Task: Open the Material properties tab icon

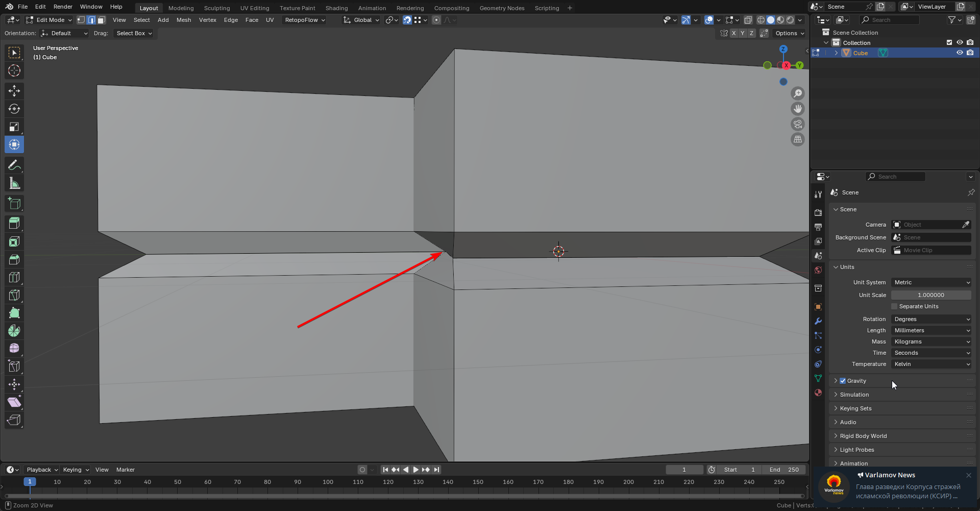Action: click(x=818, y=393)
